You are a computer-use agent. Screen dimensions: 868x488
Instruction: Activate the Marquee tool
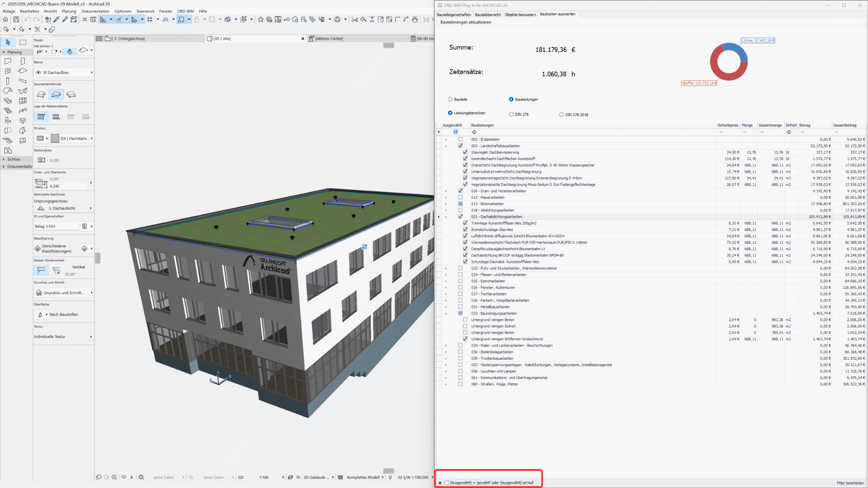point(23,42)
